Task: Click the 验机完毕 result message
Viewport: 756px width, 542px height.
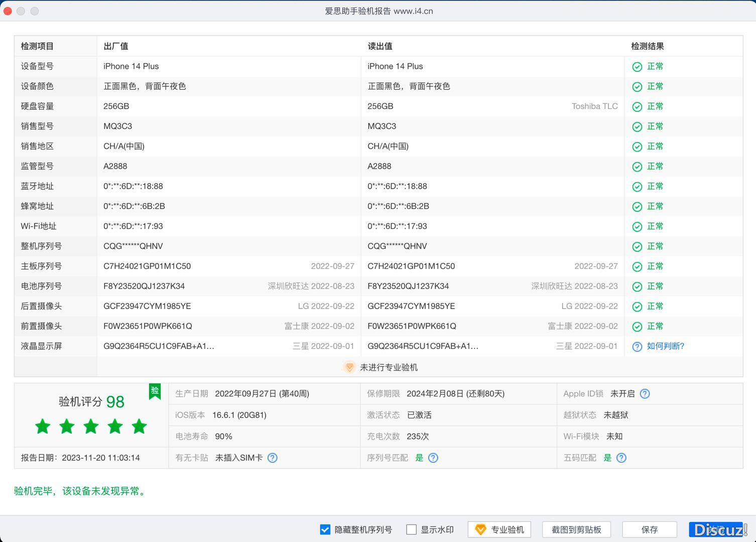Action: pyautogui.click(x=80, y=491)
